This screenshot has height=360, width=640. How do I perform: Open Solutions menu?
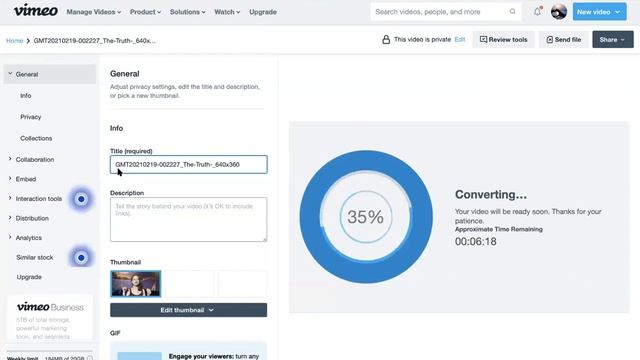click(x=188, y=12)
